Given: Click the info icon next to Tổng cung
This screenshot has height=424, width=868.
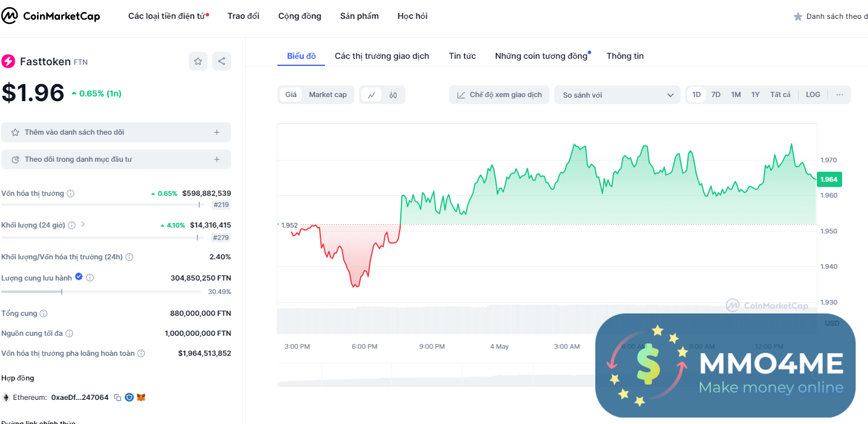Looking at the screenshot, I should coord(43,314).
